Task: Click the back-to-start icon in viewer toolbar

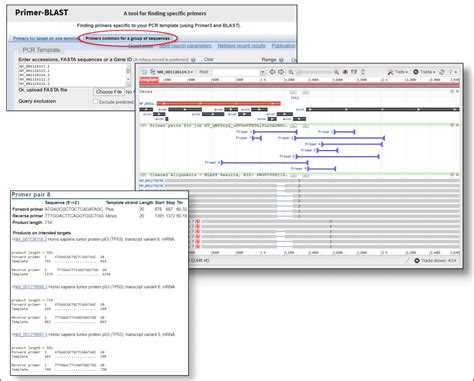Action: [144, 72]
